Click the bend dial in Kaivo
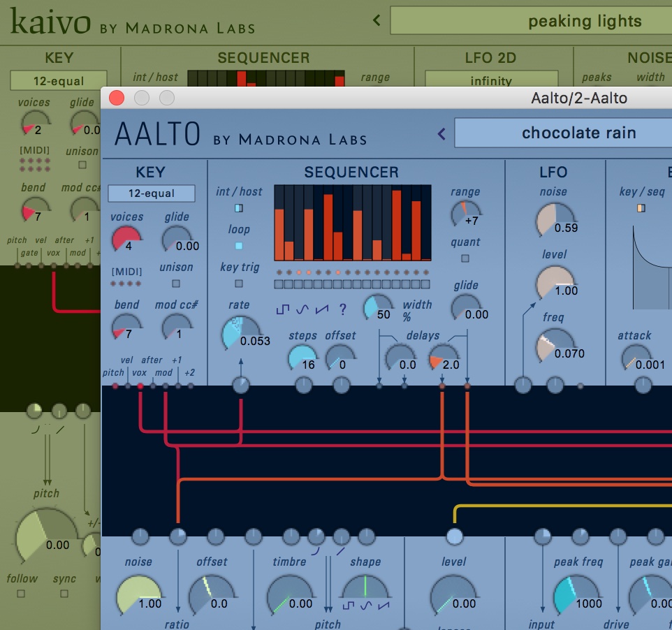672x630 pixels. [x=36, y=210]
